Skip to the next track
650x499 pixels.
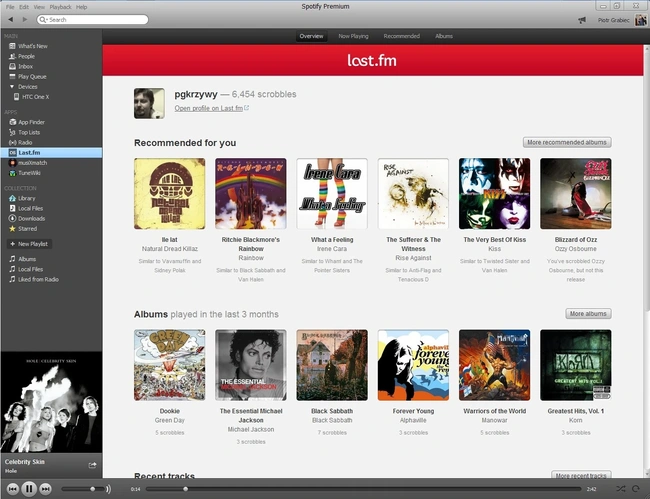(46, 489)
